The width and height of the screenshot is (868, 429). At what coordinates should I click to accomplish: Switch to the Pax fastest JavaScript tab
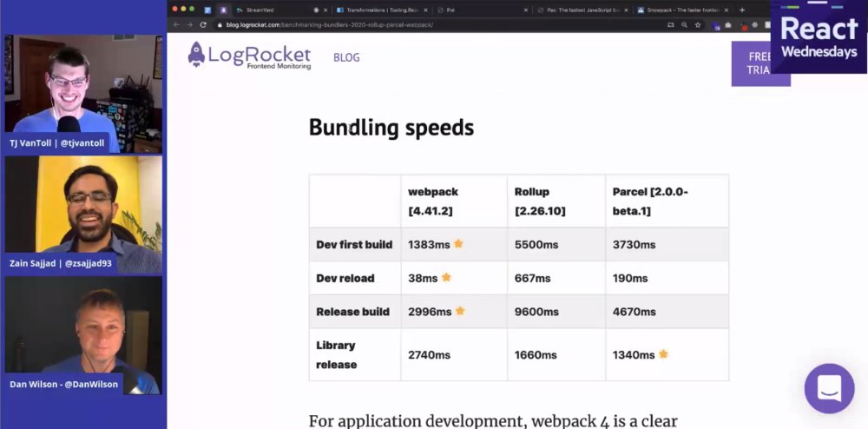[584, 10]
